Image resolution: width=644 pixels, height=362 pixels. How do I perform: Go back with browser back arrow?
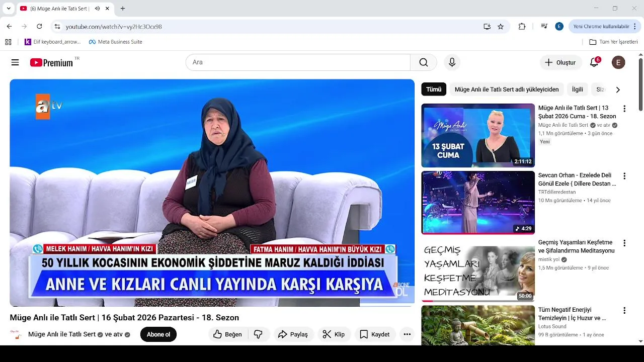pos(9,26)
